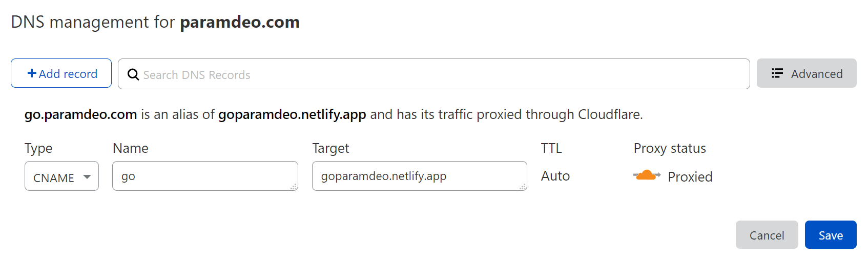Open the CNAME type selector
This screenshot has height=258, width=868.
pos(61,176)
